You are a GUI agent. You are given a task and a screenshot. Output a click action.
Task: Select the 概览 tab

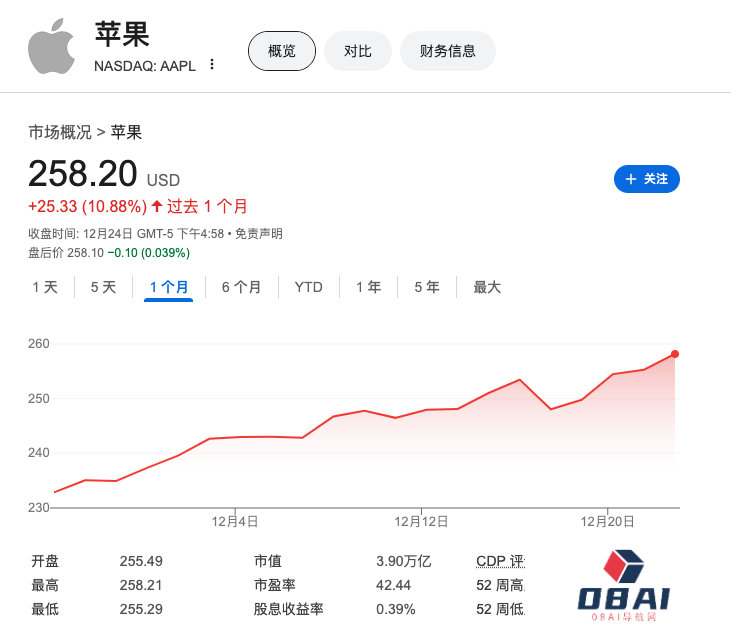point(282,51)
